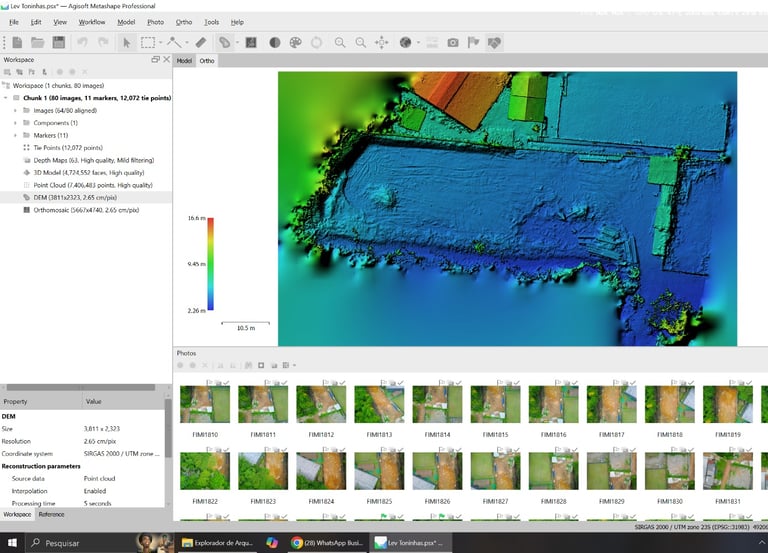Toggle Show Markers flag icon
The image size is (768, 553).
474,43
